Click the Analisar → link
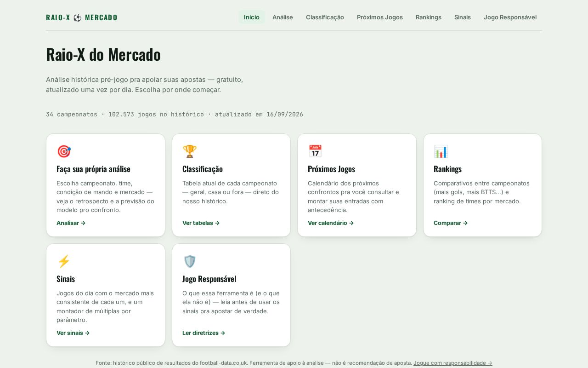The height and width of the screenshot is (368, 588). (x=71, y=223)
